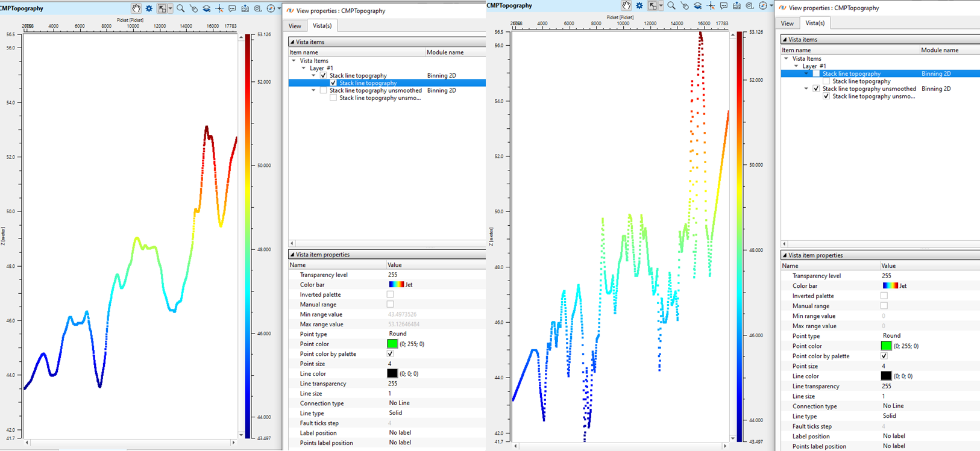Switch to 'View' tab in left properties panel

295,26
